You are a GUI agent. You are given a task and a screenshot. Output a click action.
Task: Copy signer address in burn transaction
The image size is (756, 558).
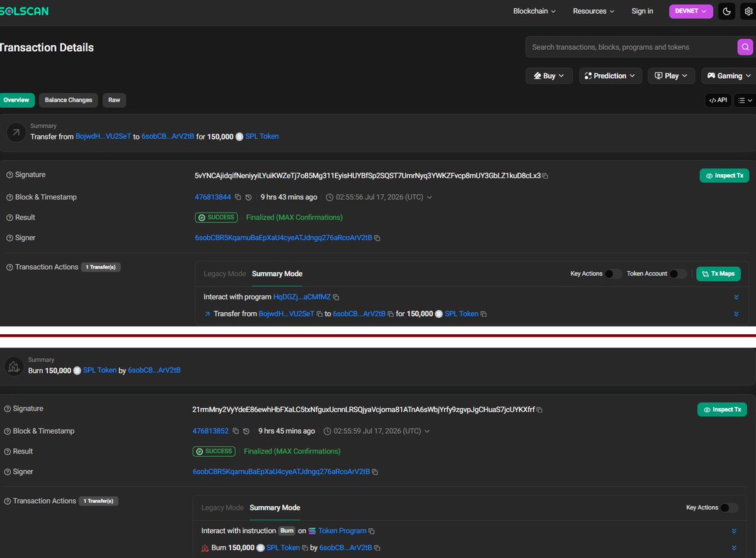[x=375, y=472]
